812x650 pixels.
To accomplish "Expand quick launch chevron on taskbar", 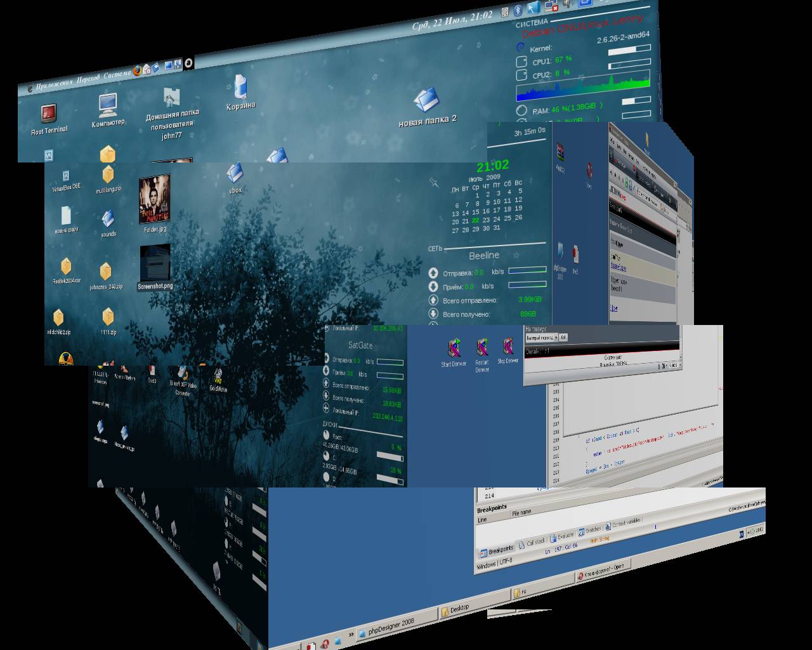I will (351, 634).
